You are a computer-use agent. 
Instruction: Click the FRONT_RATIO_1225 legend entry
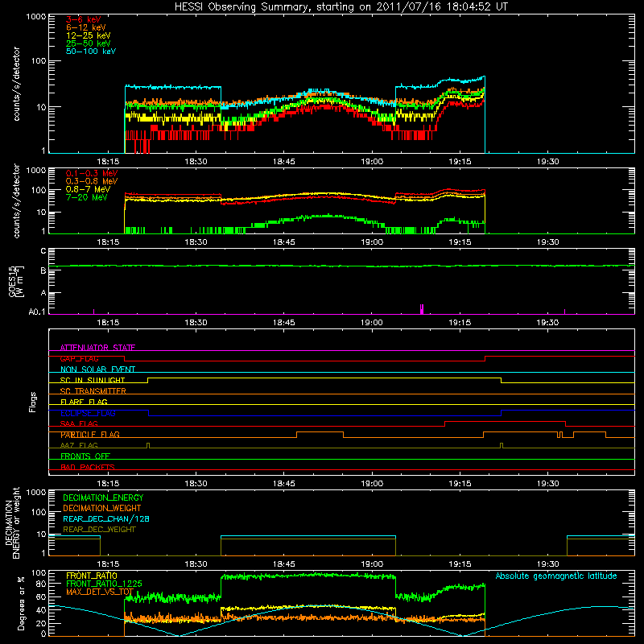coord(104,584)
